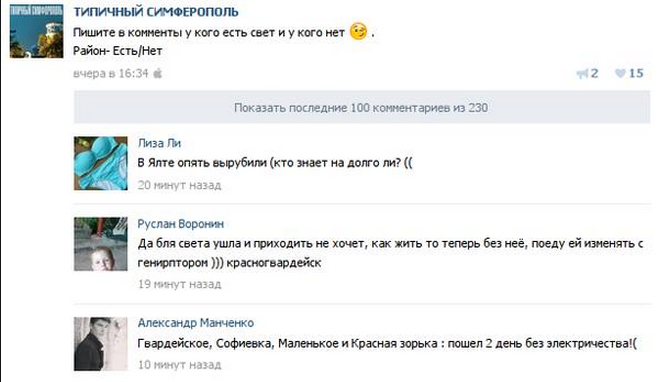Open Лиза Ли profile name link
The image size is (661, 382).
point(159,143)
